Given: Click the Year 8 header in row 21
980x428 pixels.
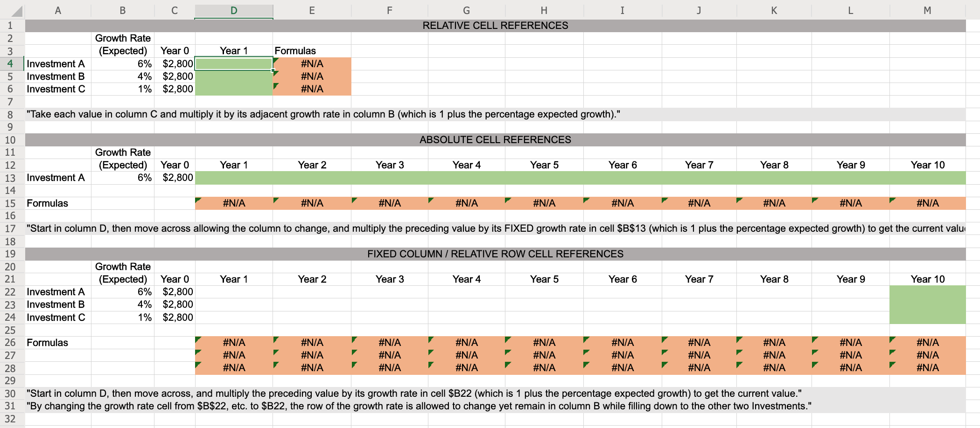Looking at the screenshot, I should [774, 279].
